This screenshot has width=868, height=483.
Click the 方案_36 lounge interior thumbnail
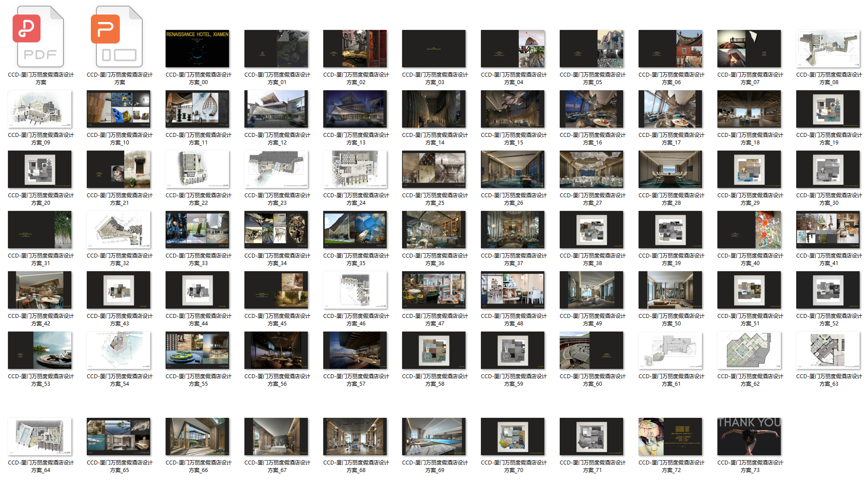click(434, 229)
